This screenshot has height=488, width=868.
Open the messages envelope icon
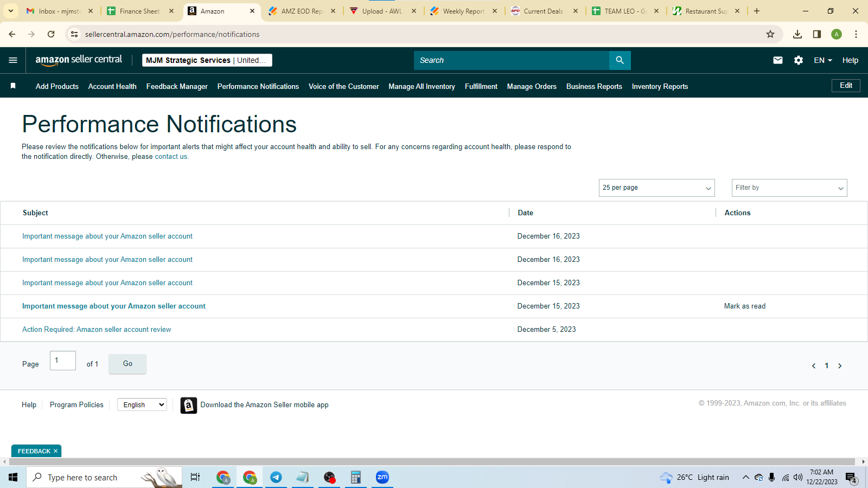777,60
